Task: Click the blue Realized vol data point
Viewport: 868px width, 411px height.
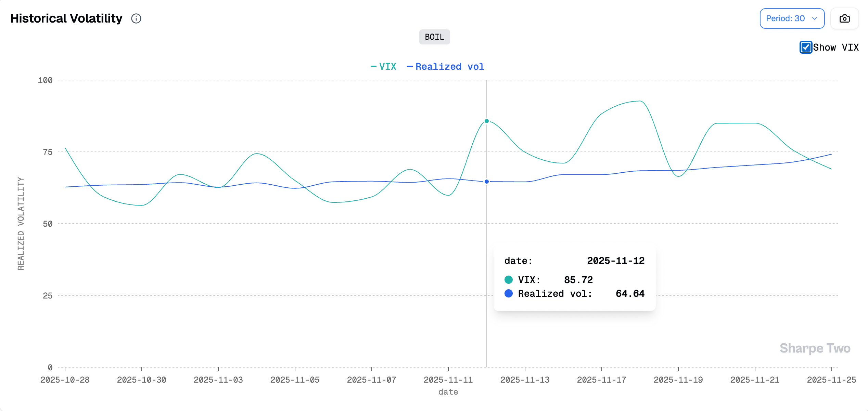Action: tap(486, 182)
